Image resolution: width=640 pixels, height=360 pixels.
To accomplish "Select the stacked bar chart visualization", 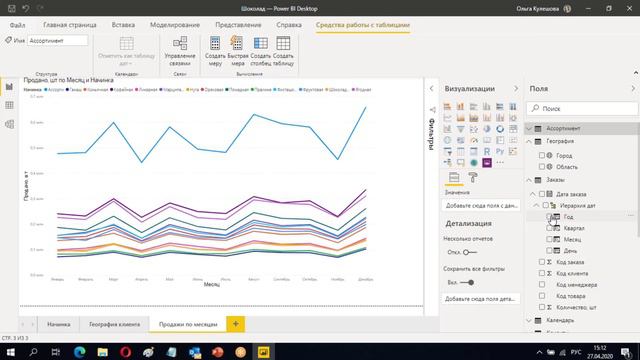I will pyautogui.click(x=447, y=107).
